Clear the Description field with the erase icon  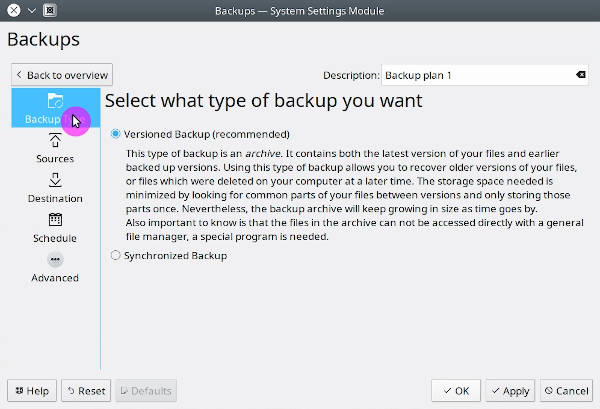[580, 75]
